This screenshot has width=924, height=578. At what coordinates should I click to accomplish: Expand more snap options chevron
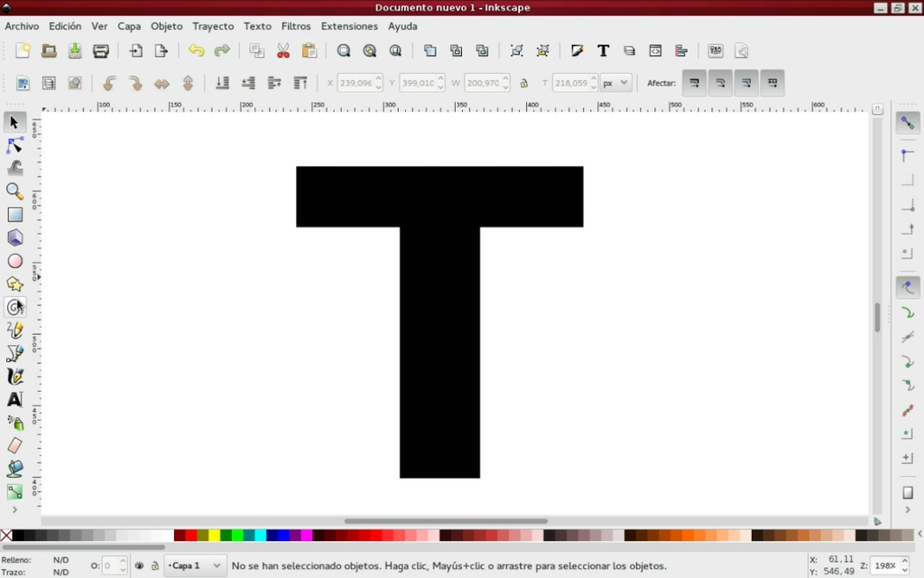(908, 509)
